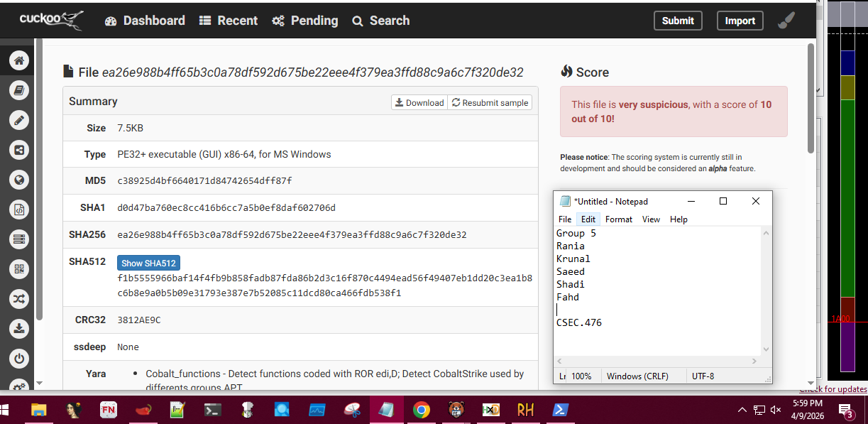
Task: Click the network tray icon
Action: (759, 410)
